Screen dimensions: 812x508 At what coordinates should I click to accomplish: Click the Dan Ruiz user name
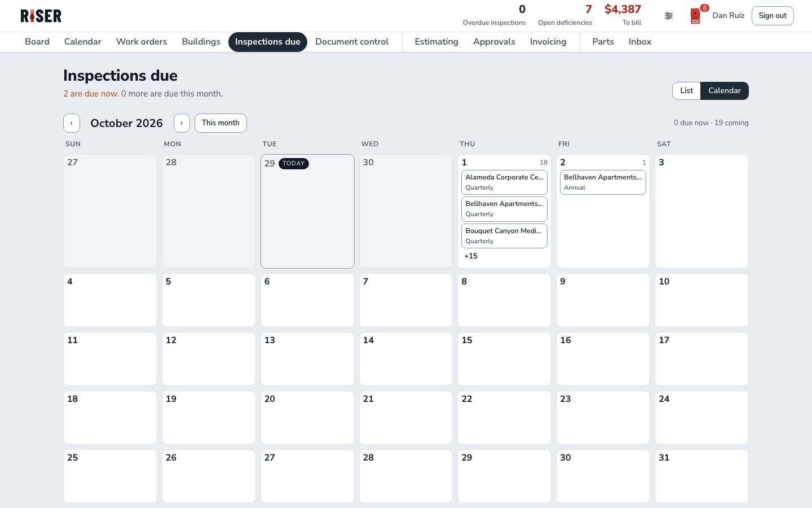[729, 16]
